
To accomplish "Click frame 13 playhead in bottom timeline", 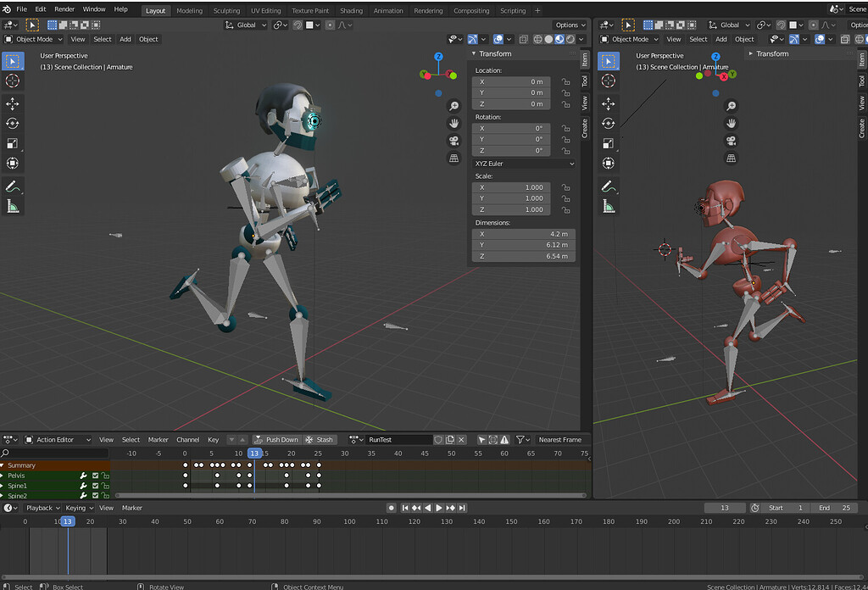I will [x=68, y=521].
